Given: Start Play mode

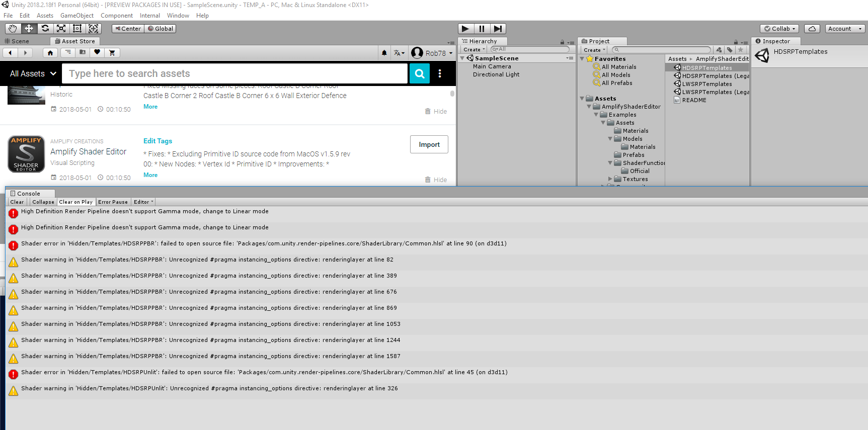Looking at the screenshot, I should click(x=465, y=29).
